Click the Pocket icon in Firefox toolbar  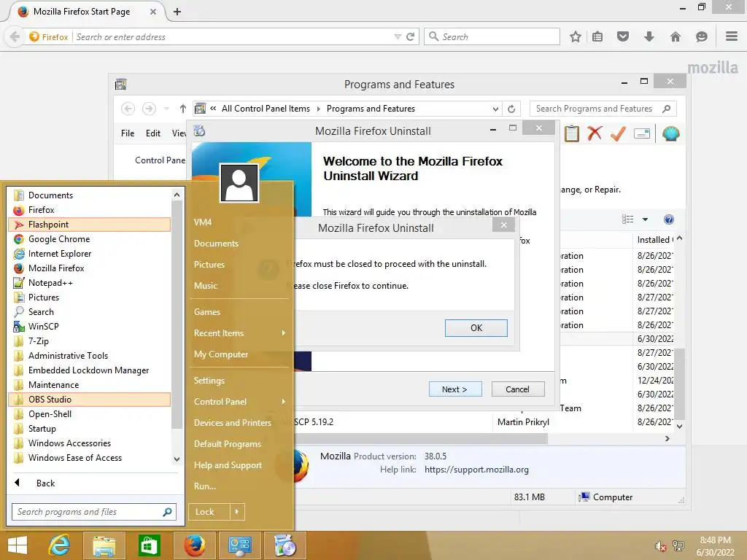pos(623,36)
